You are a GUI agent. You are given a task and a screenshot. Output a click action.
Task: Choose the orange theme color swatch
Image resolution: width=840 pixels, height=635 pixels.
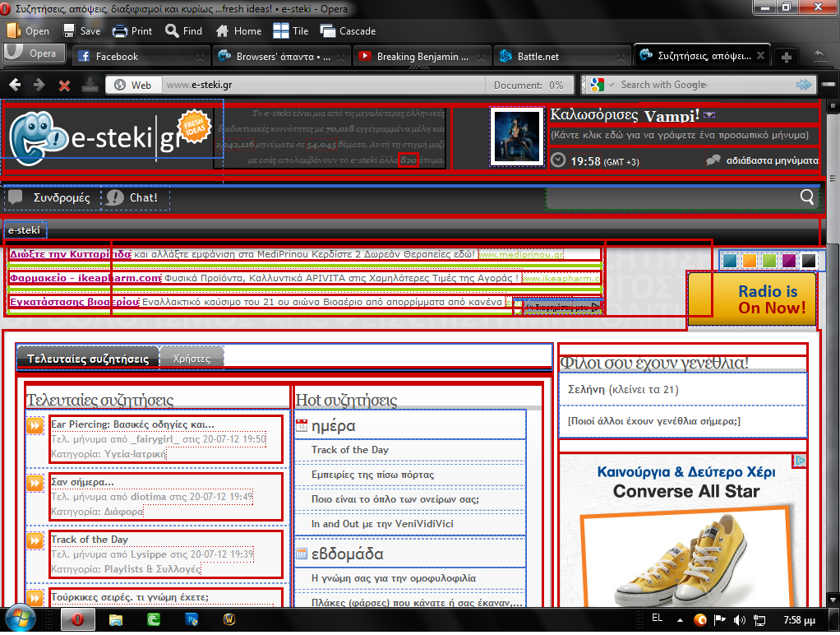[750, 261]
